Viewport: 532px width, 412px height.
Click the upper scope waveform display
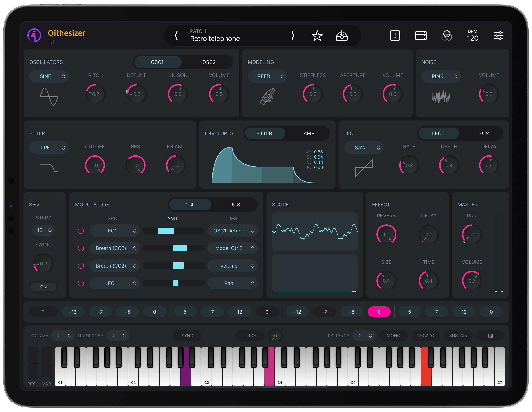click(315, 232)
